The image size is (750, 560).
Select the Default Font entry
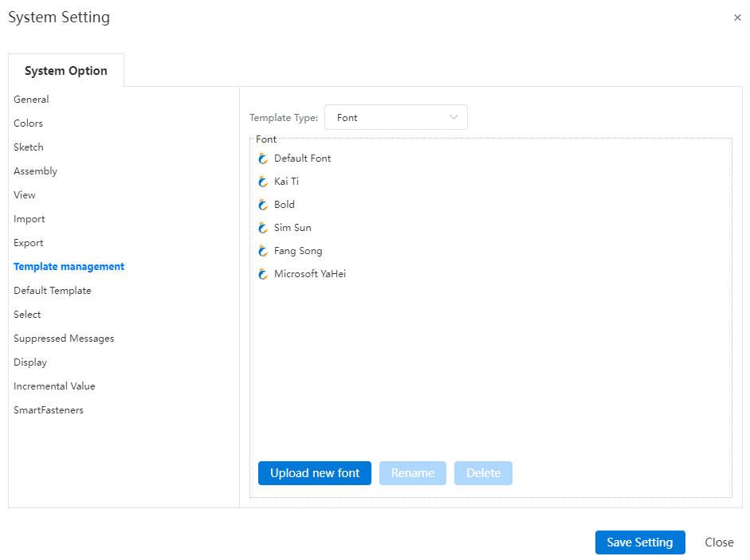point(302,159)
